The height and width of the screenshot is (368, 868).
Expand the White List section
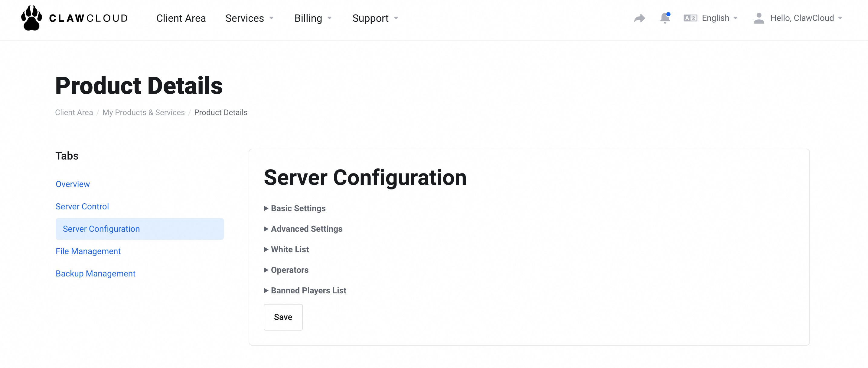pos(289,250)
